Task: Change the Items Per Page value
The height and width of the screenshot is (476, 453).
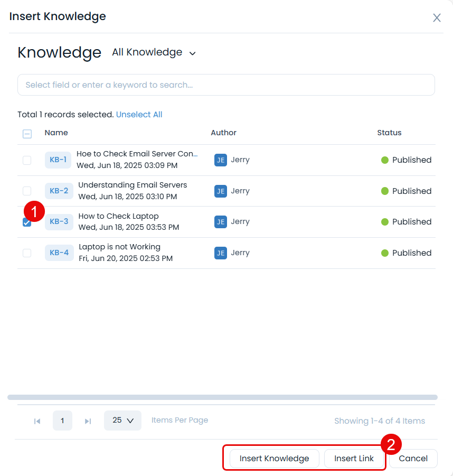Action: (122, 421)
